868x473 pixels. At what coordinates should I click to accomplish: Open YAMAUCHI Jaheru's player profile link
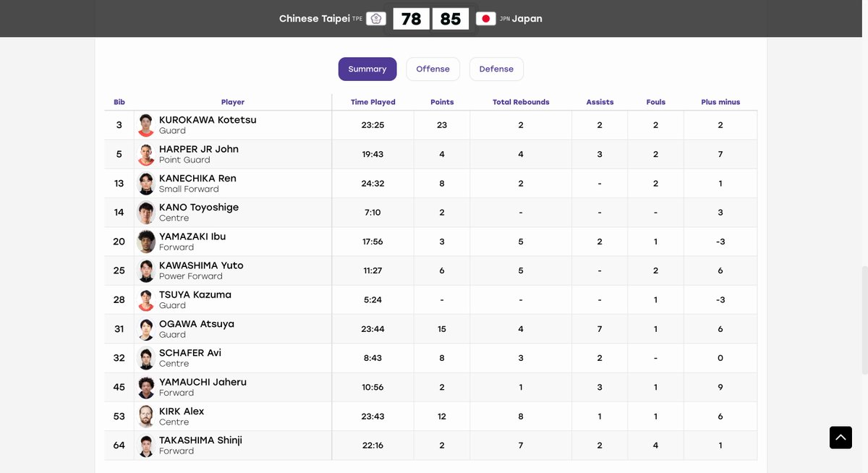coord(203,382)
